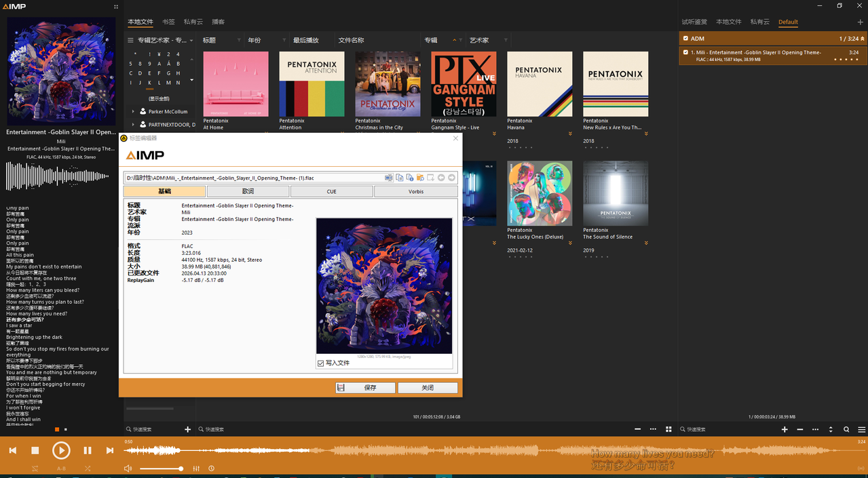Toggle shuffle playback mode
The image size is (868, 478).
click(88, 469)
